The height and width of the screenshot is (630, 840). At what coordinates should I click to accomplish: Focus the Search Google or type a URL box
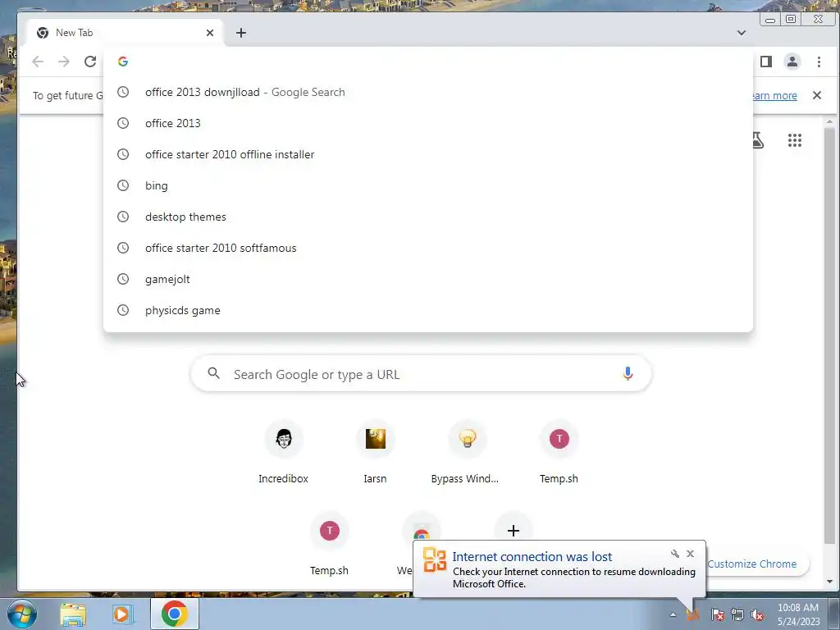[421, 374]
